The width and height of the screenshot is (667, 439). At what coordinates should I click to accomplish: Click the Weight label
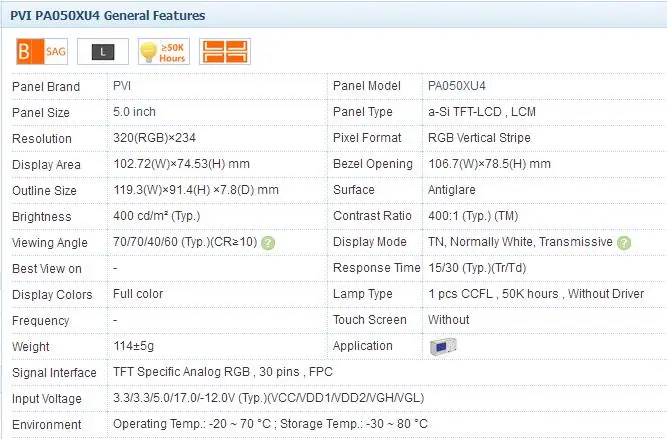coord(31,347)
